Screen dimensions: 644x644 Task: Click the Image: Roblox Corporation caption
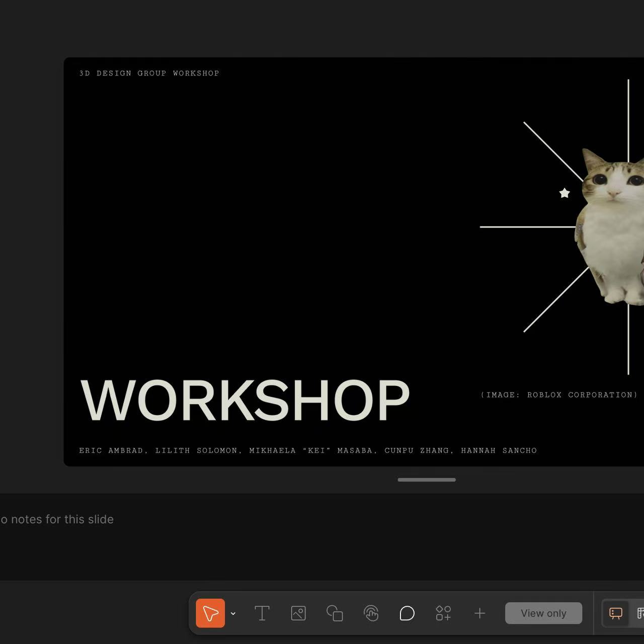559,395
